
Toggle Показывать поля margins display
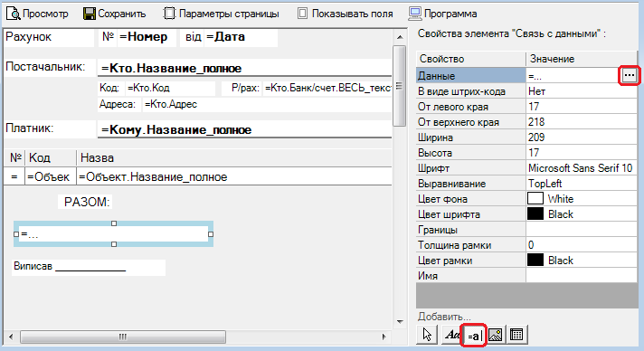[x=345, y=14]
